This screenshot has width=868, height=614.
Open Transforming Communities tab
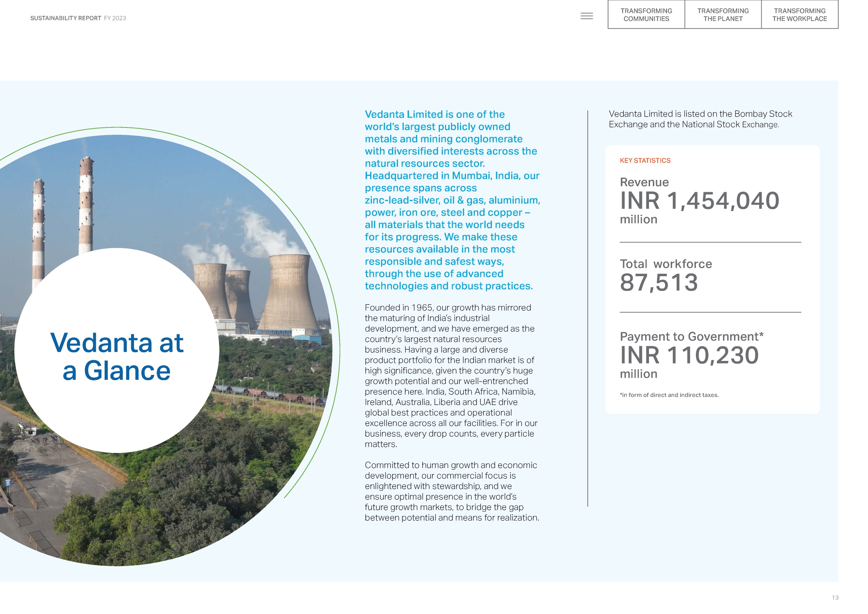coord(646,15)
